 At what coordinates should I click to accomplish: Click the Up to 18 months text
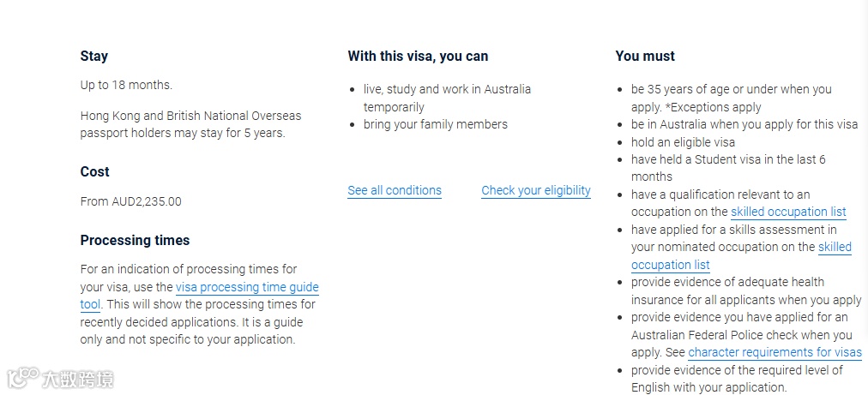coord(126,85)
